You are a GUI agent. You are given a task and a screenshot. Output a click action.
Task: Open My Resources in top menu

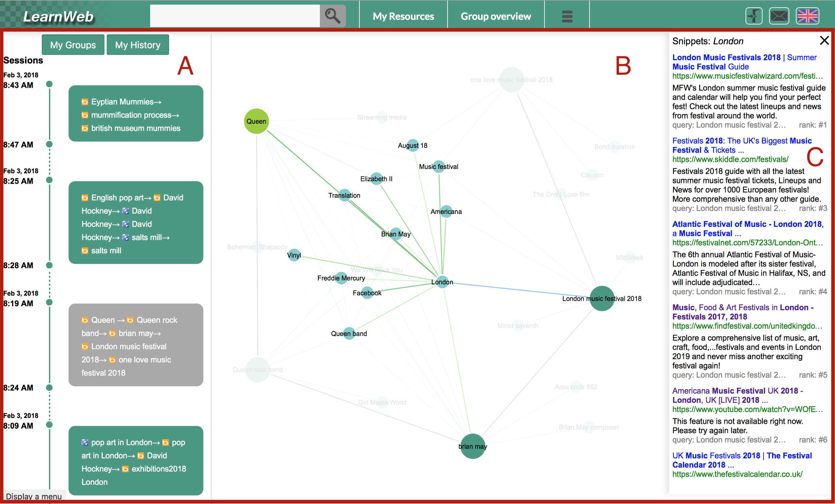click(x=403, y=16)
